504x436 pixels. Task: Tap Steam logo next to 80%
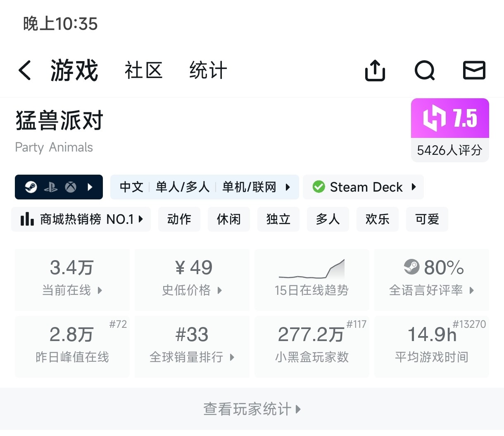(x=411, y=267)
